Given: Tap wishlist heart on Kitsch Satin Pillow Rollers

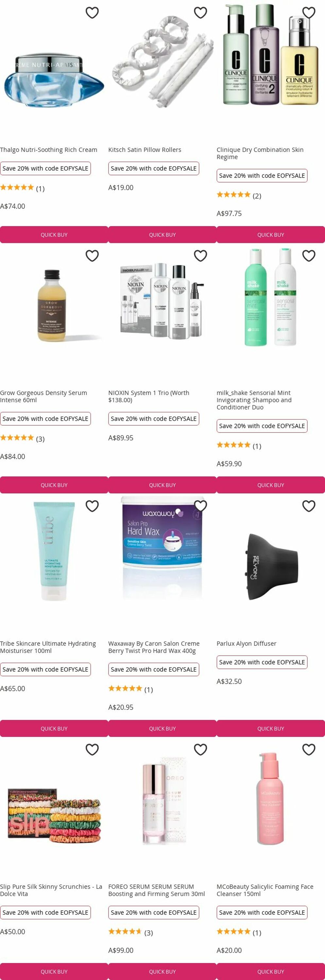Looking at the screenshot, I should coord(200,12).
